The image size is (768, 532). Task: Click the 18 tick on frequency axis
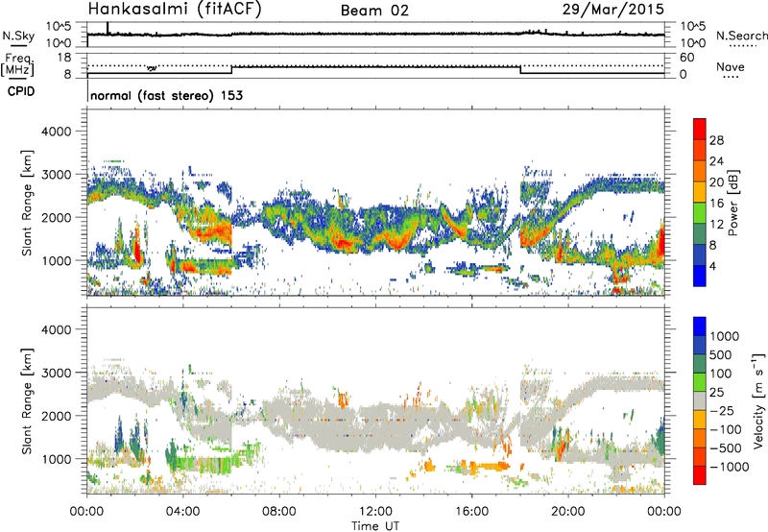[x=64, y=58]
